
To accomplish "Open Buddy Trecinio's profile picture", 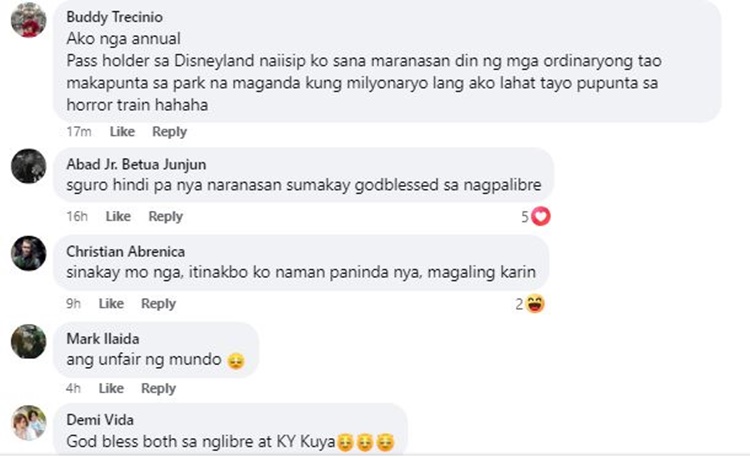I will click(x=29, y=20).
